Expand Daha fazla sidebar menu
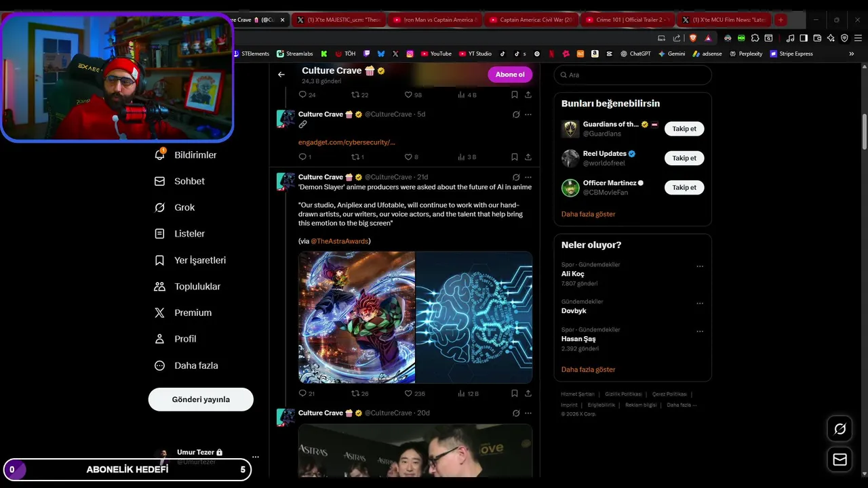Viewport: 868px width, 488px height. [x=186, y=365]
